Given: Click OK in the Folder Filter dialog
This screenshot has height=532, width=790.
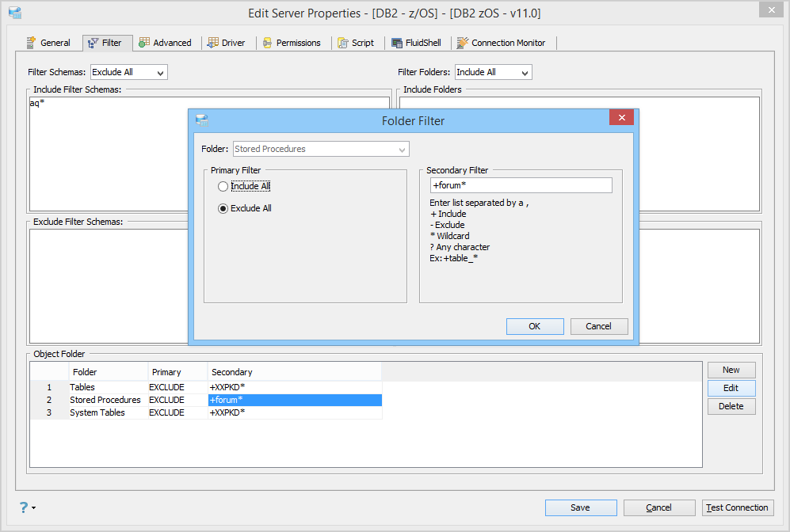Looking at the screenshot, I should 535,326.
